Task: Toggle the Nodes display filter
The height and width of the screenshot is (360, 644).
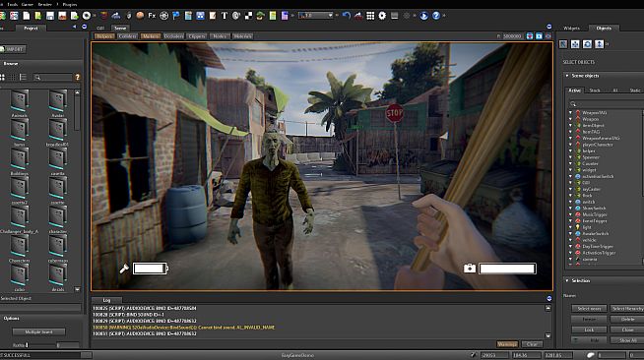Action: point(220,36)
